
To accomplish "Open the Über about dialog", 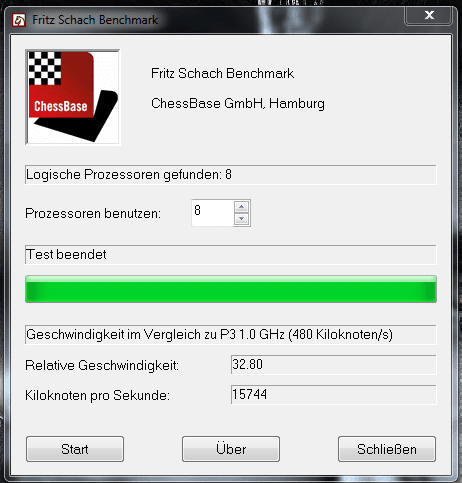I will click(231, 449).
